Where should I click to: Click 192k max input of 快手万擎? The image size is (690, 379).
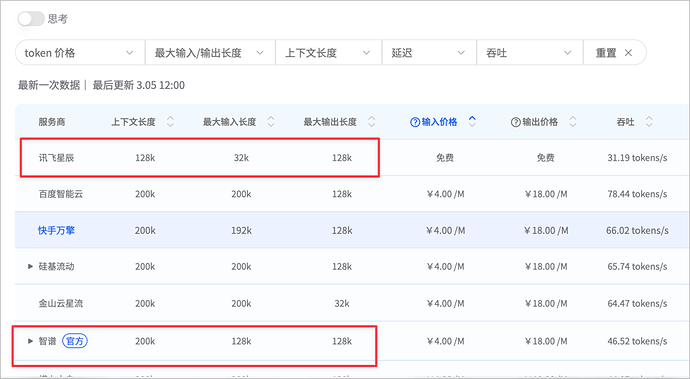[242, 231]
